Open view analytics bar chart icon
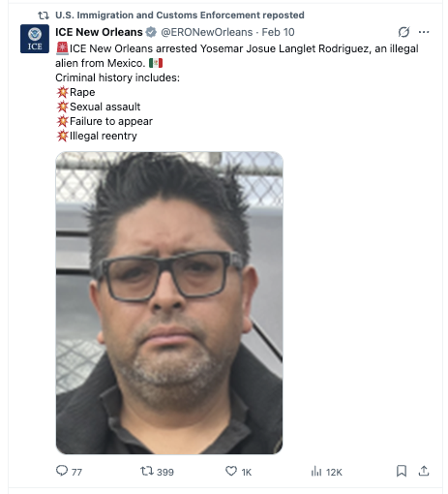This screenshot has width=448, height=494. pyautogui.click(x=316, y=471)
